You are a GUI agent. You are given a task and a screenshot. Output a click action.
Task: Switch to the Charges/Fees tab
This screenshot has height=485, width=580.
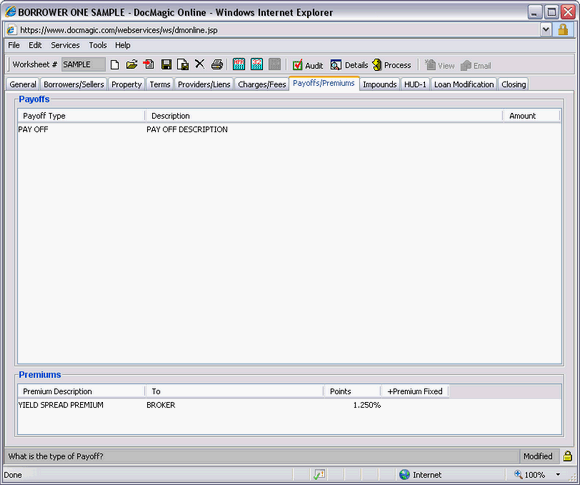tap(262, 84)
